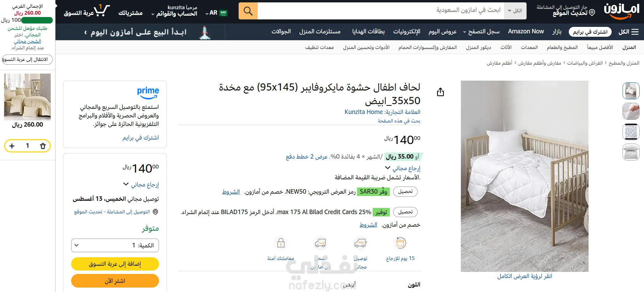Click the orange اشتر الآن buy now button

point(115,281)
